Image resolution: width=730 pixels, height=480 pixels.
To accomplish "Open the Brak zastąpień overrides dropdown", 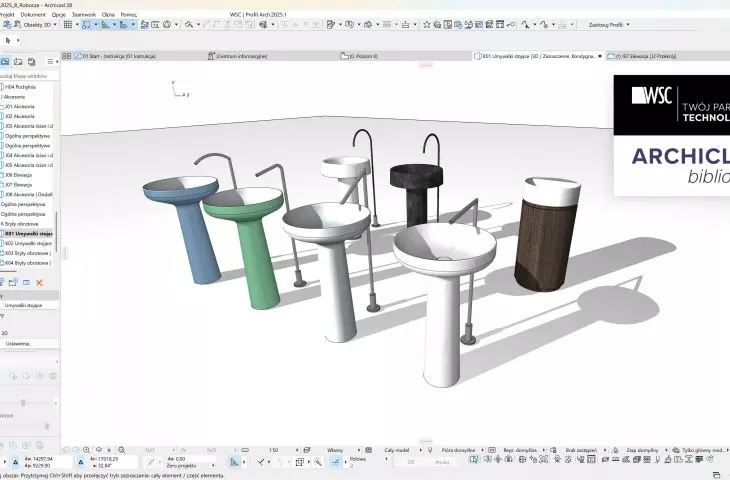I will click(x=581, y=450).
